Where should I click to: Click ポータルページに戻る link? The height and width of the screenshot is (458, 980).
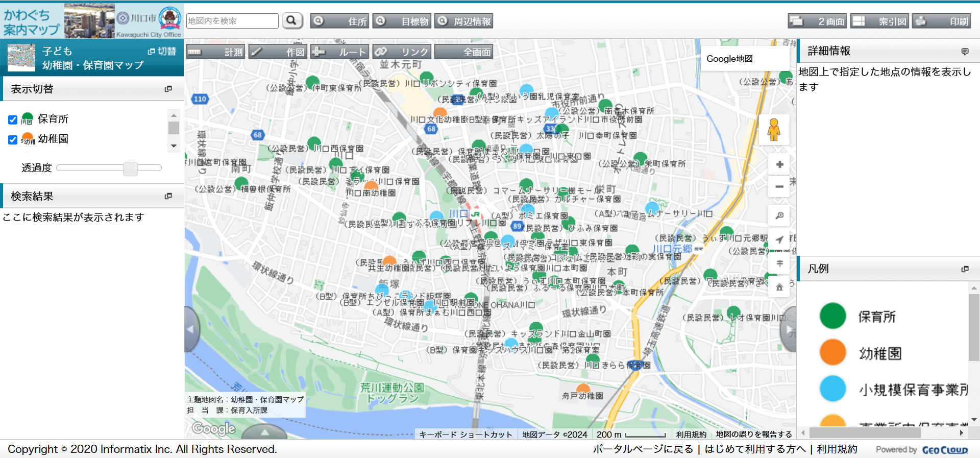click(x=643, y=449)
